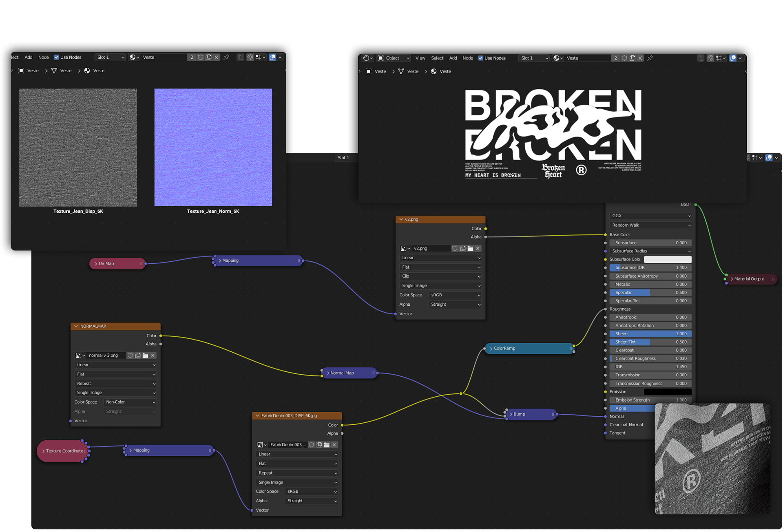The image size is (783, 532).
Task: Expand the collapsed ColorRamp node
Action: pos(491,349)
